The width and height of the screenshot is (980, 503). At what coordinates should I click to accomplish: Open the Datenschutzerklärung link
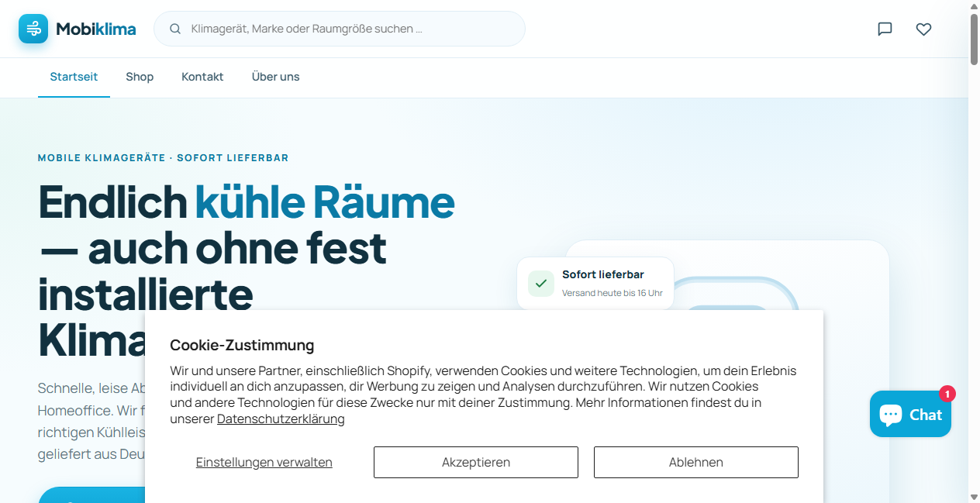[x=281, y=419]
